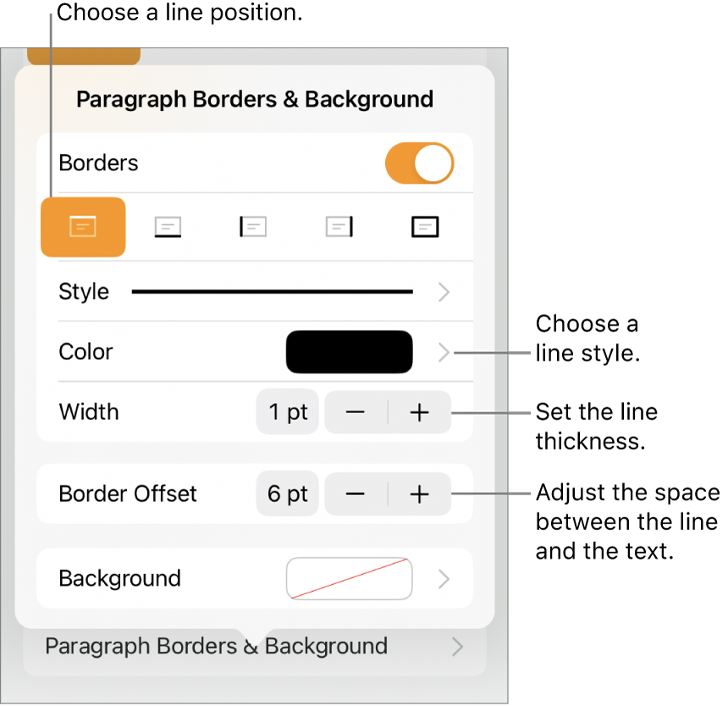
Task: Click the Style line preview
Action: click(273, 292)
